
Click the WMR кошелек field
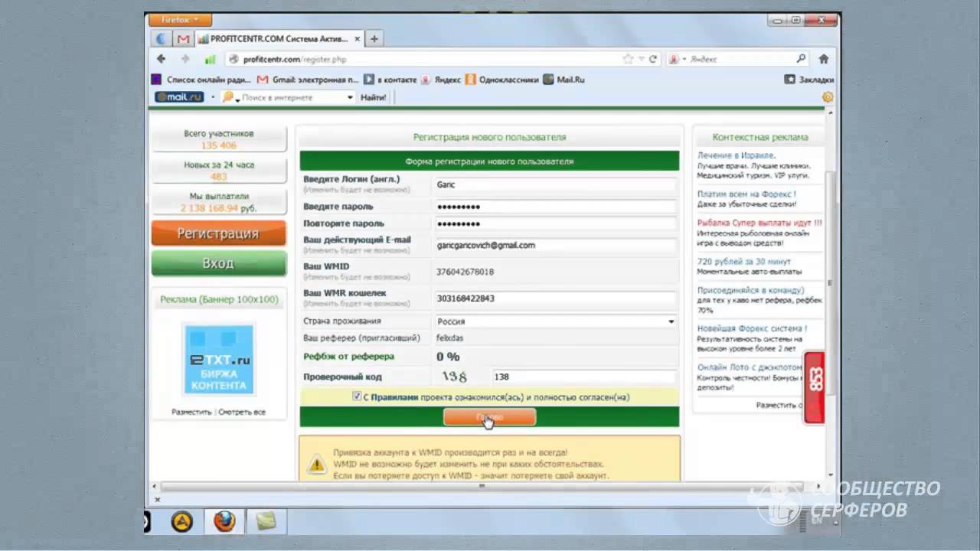[556, 298]
